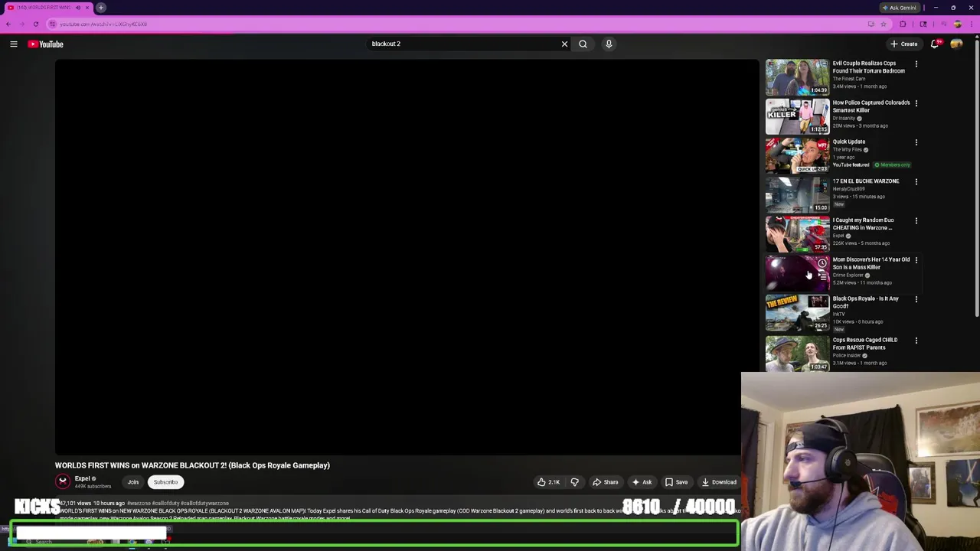Click the 'The Why Files' channel name
Viewport: 980px width, 551px height.
847,150
